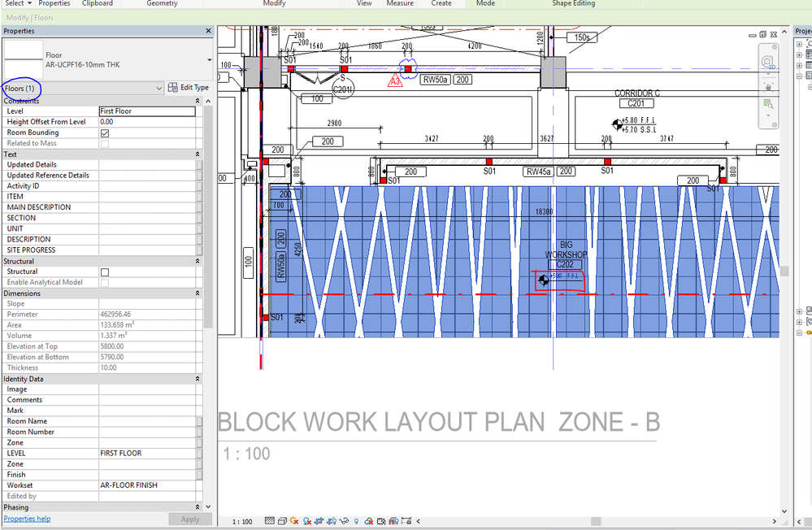This screenshot has height=530, width=812.
Task: Click the Mark parameter field
Action: [147, 411]
